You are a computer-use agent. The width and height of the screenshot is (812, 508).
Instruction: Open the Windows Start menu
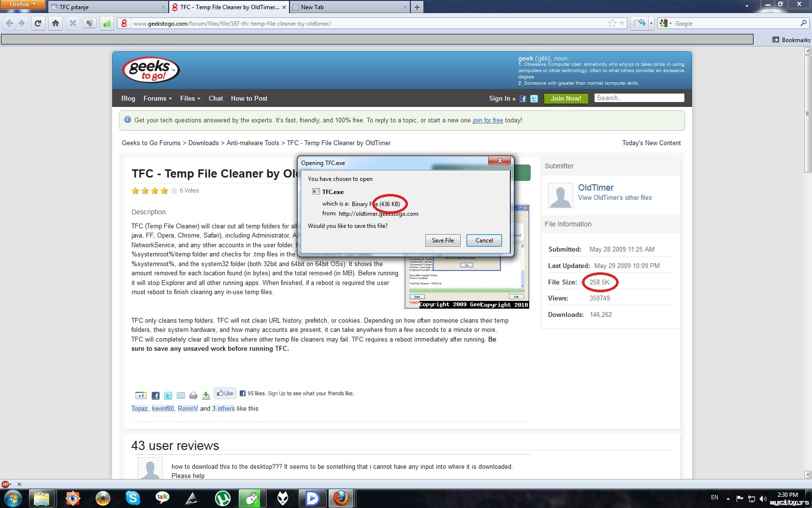[x=13, y=498]
